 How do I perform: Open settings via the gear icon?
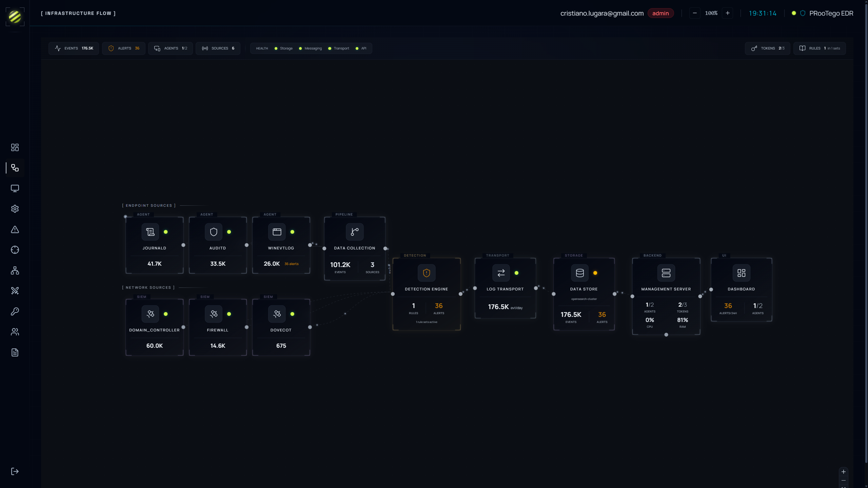tap(15, 209)
